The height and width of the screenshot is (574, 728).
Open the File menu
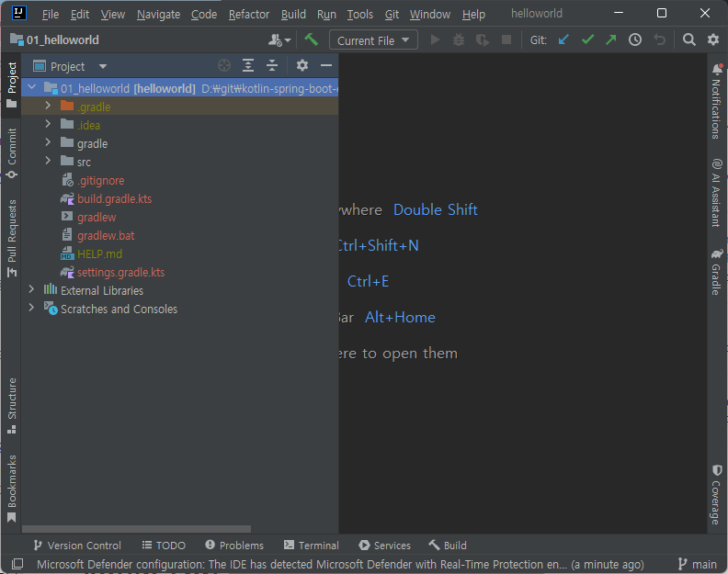pyautogui.click(x=51, y=15)
